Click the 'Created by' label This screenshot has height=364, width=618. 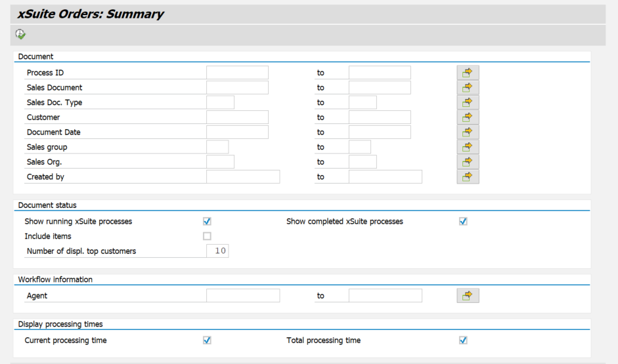[x=45, y=176]
